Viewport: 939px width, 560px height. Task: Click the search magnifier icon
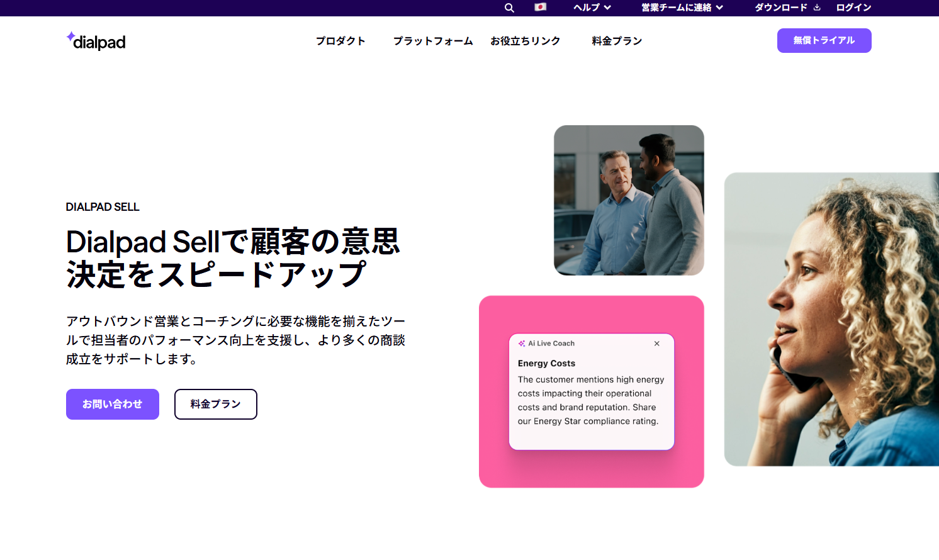pyautogui.click(x=509, y=8)
